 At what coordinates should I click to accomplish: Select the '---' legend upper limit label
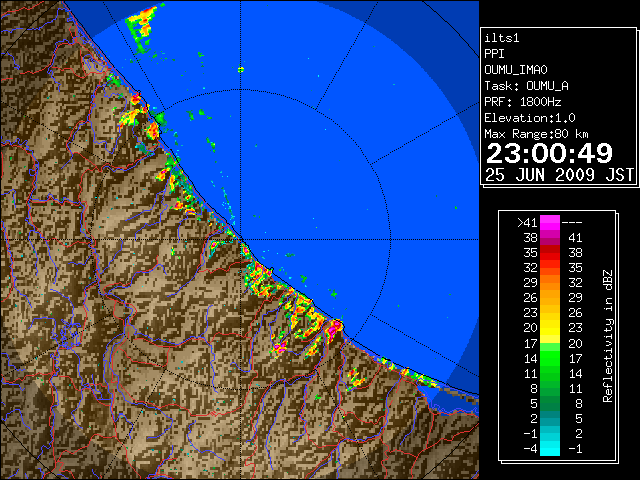(572, 222)
